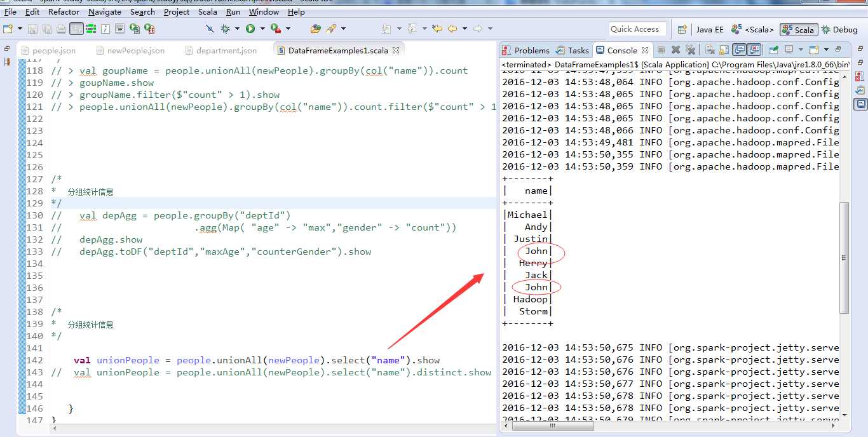This screenshot has width=868, height=437.
Task: Click the Save All icon
Action: (x=47, y=29)
